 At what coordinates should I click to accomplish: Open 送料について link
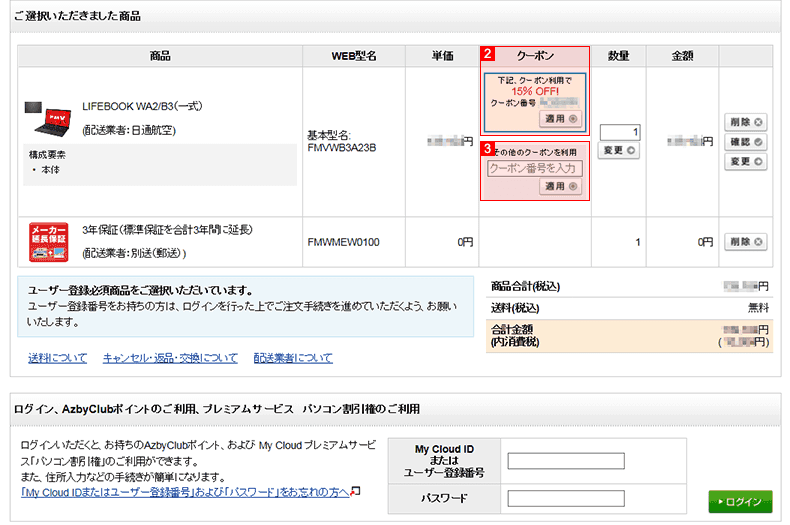pos(57,358)
